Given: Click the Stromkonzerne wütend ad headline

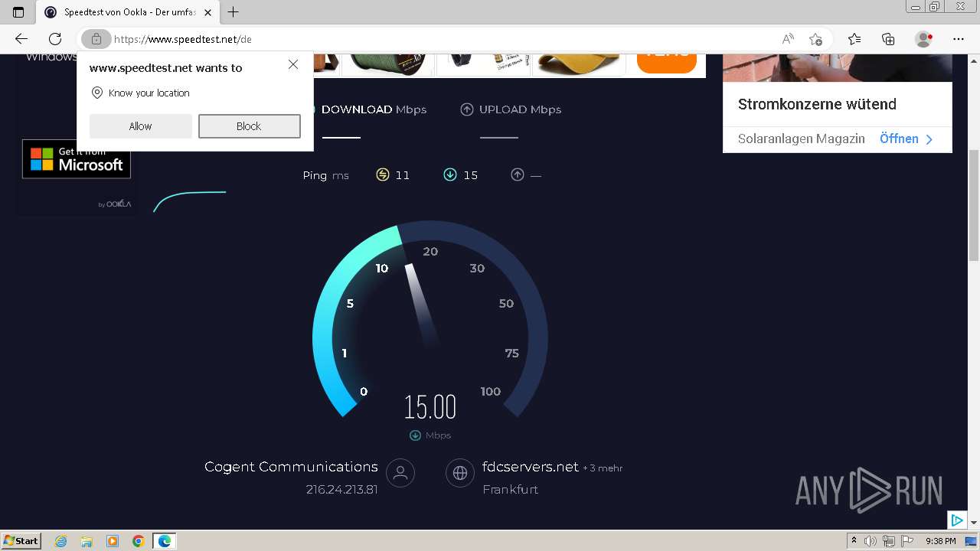Looking at the screenshot, I should (817, 104).
